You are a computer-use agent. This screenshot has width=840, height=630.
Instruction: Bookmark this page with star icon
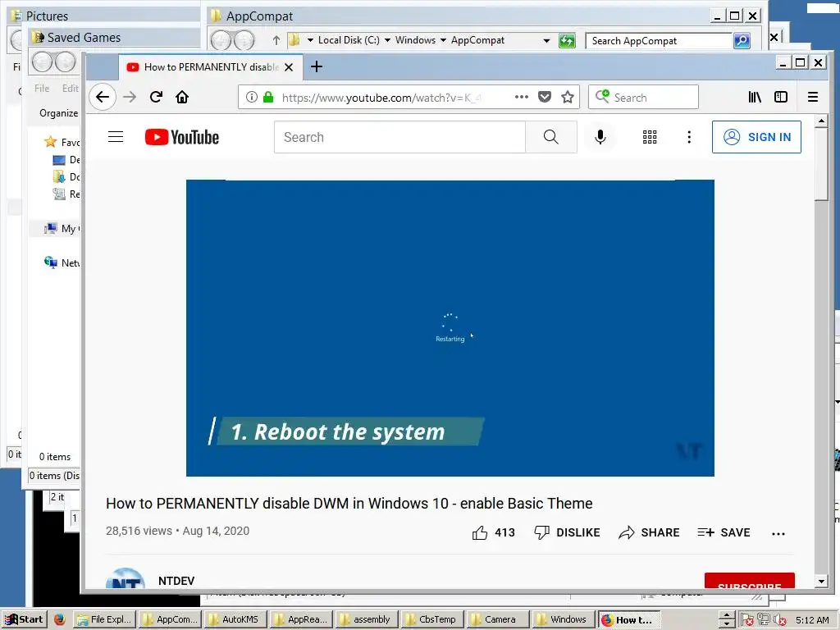pyautogui.click(x=568, y=97)
